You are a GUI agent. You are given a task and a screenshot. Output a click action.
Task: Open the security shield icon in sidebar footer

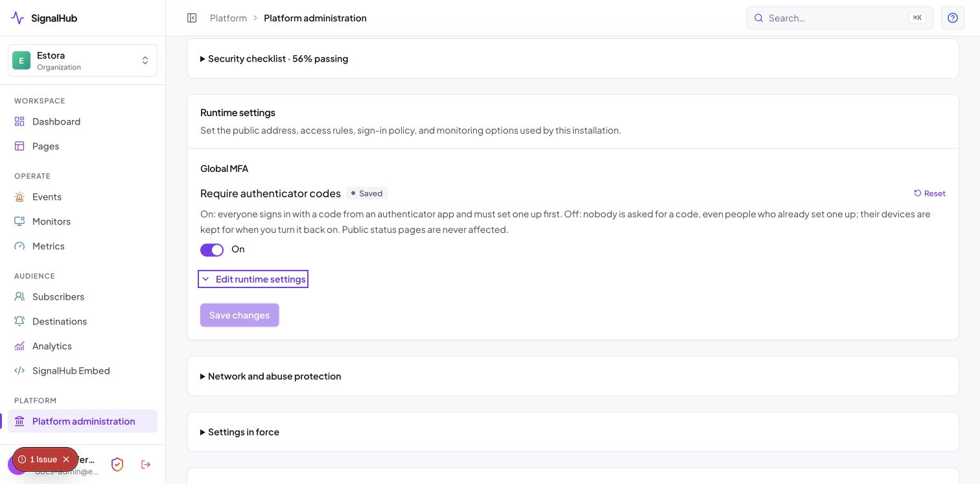point(117,465)
